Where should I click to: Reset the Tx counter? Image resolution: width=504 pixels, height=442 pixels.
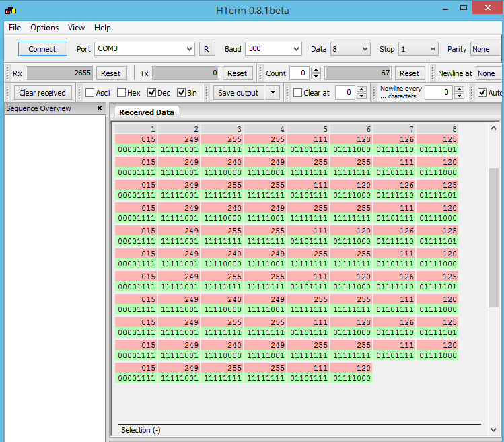(238, 73)
